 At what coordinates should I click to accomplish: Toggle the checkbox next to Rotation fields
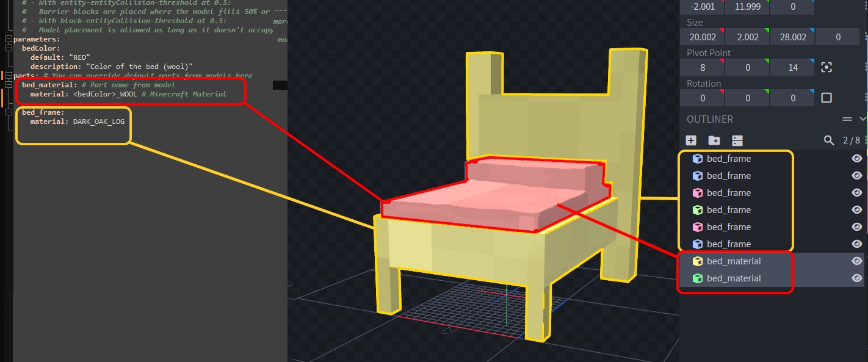(826, 98)
